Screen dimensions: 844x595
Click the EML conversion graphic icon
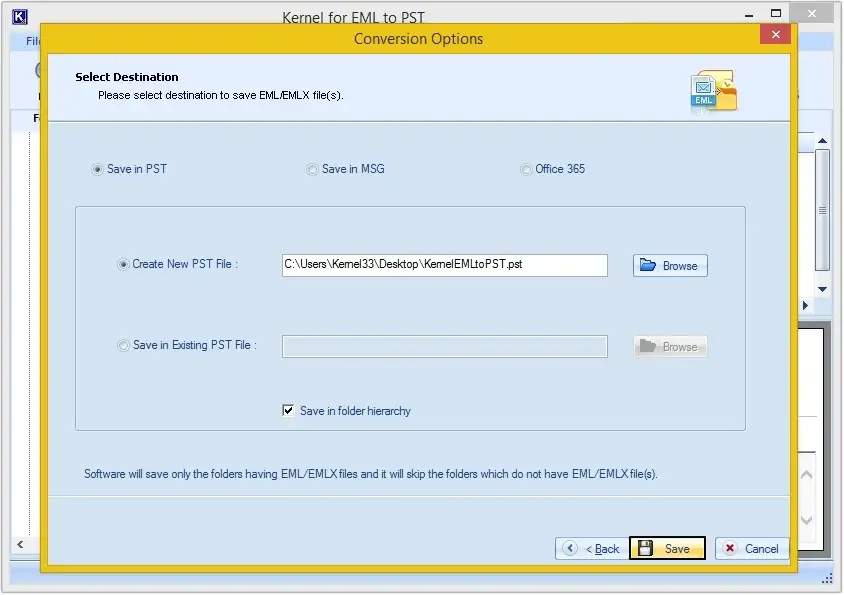(714, 92)
